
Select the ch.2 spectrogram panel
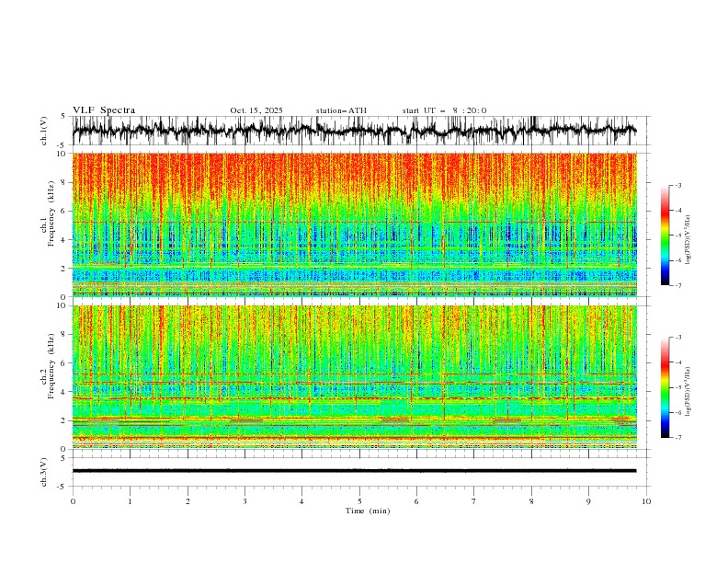[354, 377]
